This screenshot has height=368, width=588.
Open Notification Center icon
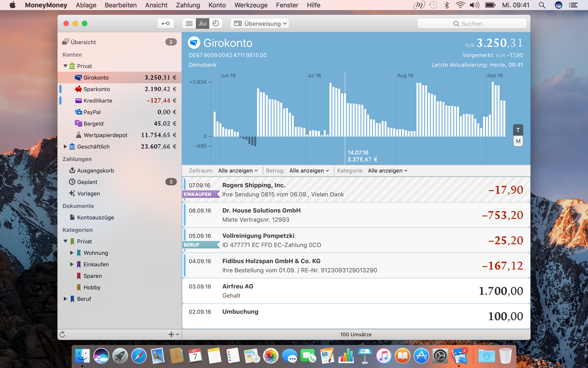(x=573, y=5)
